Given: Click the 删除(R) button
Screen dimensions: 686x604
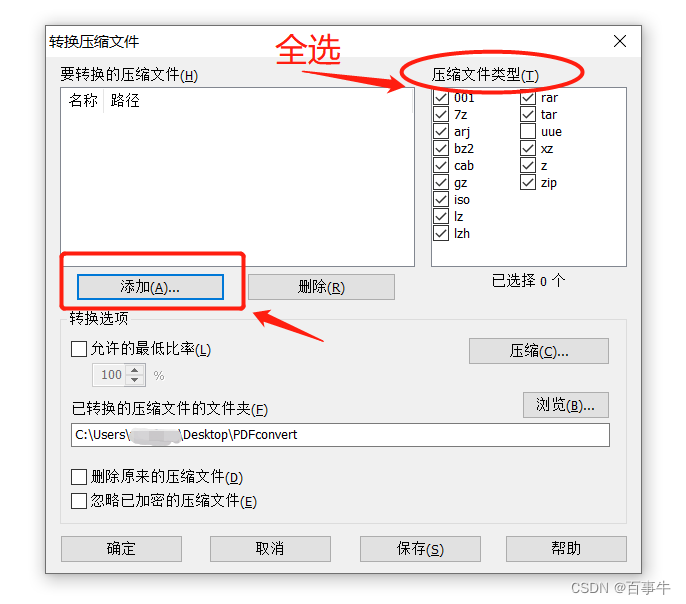Looking at the screenshot, I should tap(321, 287).
